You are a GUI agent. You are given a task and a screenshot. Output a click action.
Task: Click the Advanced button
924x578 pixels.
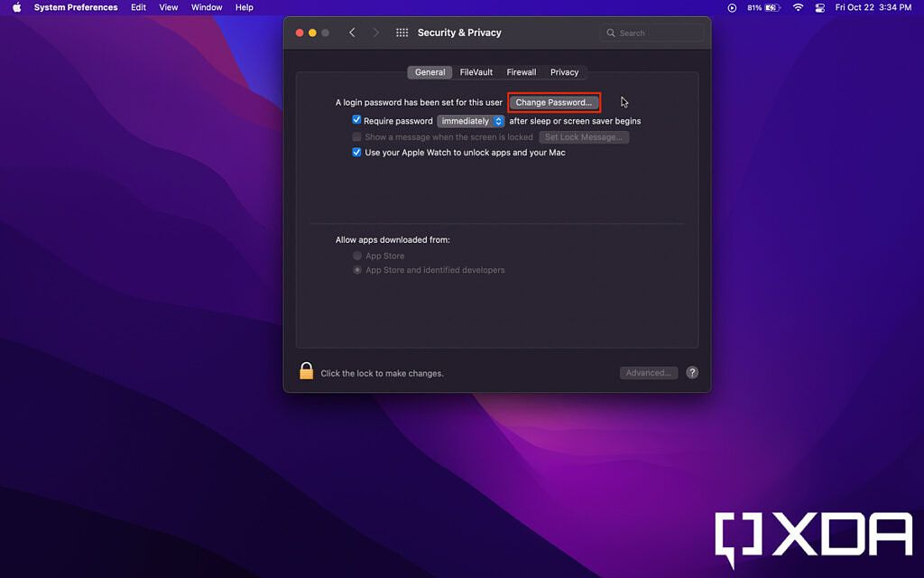(648, 372)
